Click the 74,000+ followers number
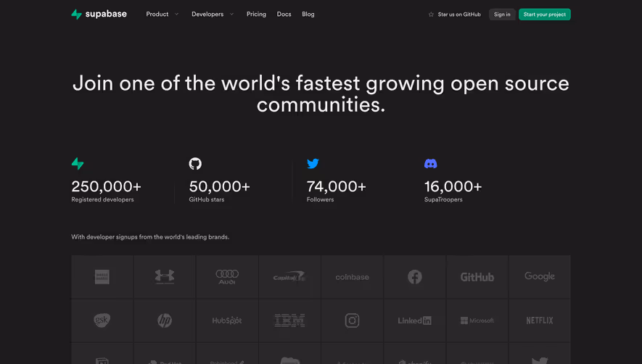The width and height of the screenshot is (642, 364). click(x=336, y=186)
